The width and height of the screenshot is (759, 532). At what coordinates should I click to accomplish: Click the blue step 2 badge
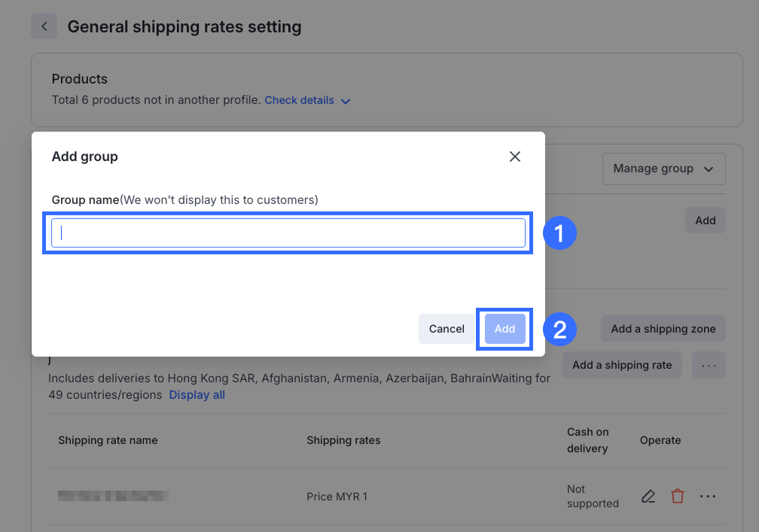[559, 329]
